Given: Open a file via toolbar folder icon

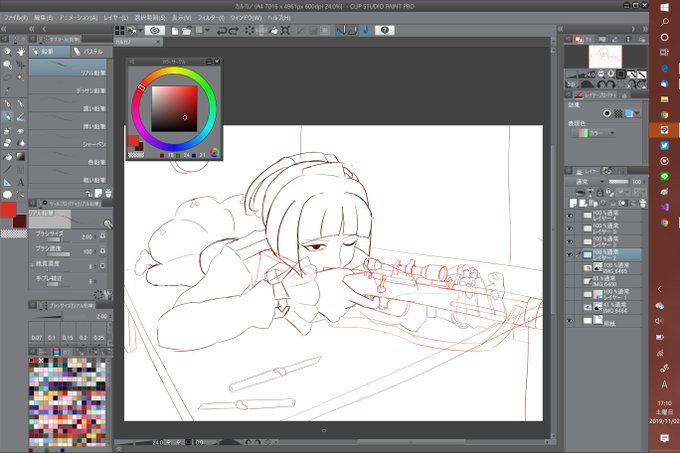Looking at the screenshot, I should pyautogui.click(x=186, y=30).
